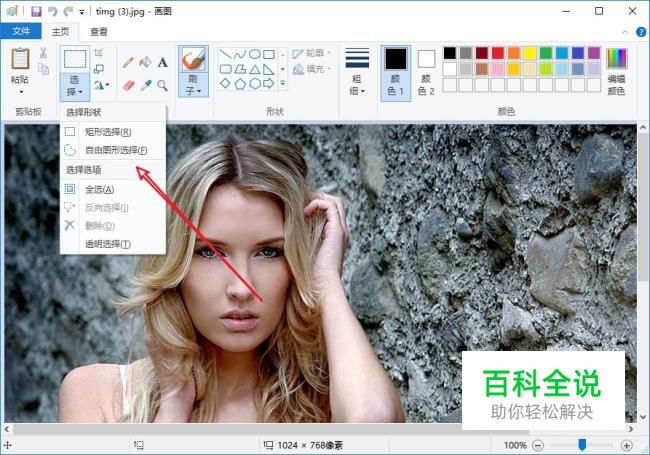Select the Eraser tool

[x=129, y=86]
